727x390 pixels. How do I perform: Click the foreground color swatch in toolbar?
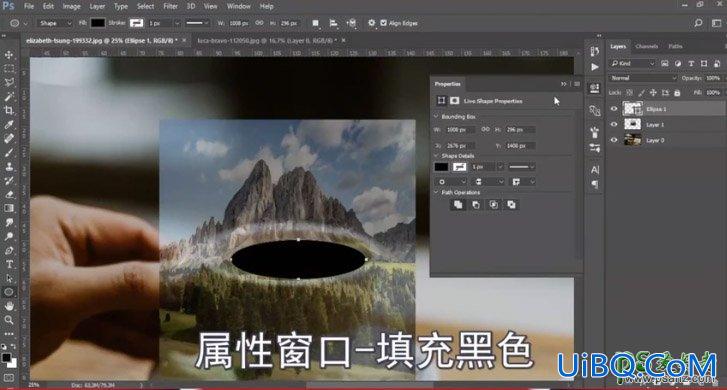coord(6,358)
